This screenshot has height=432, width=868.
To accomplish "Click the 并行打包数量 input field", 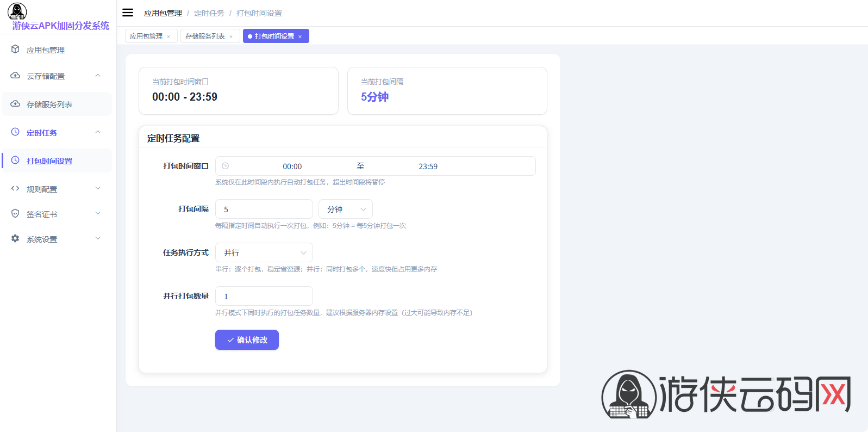I will tap(264, 297).
